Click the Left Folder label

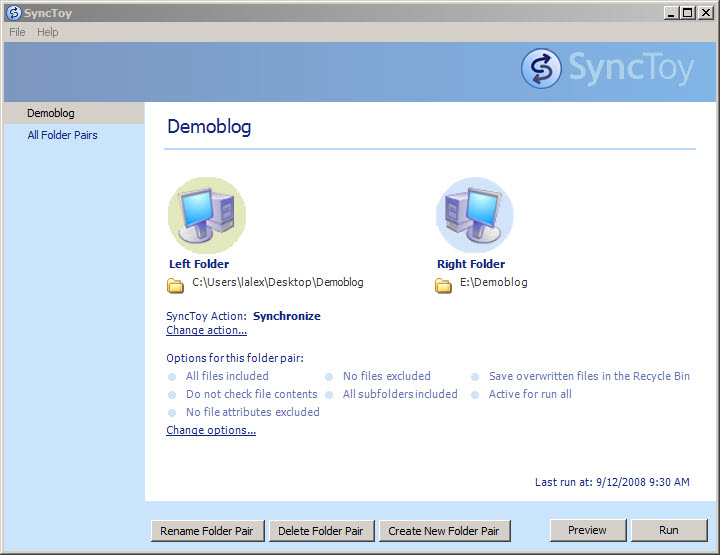[x=199, y=264]
